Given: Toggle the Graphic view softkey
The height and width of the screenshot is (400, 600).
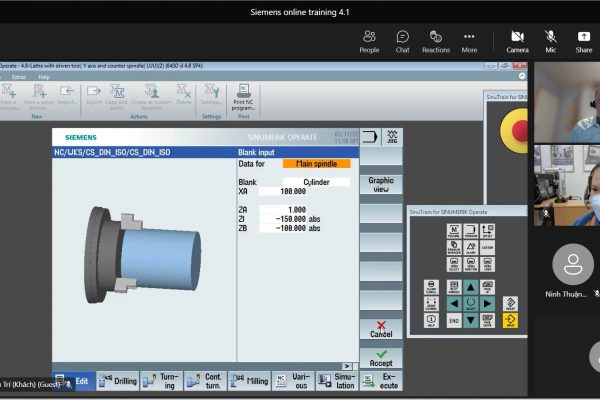Looking at the screenshot, I should [x=381, y=185].
